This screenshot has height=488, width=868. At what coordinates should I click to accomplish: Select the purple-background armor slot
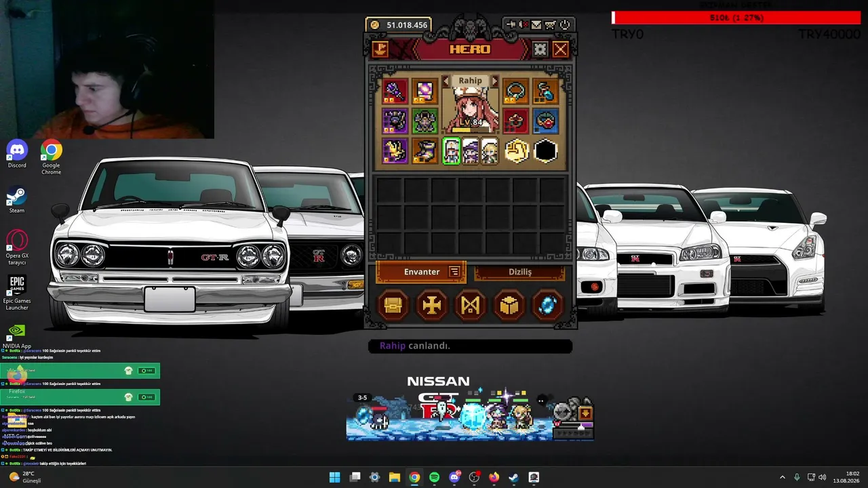395,121
